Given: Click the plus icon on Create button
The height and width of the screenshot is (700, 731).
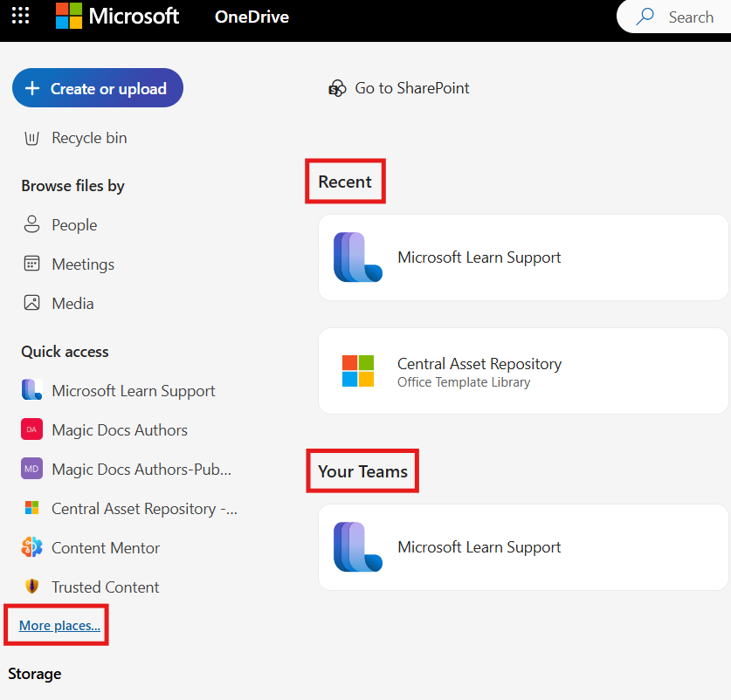Looking at the screenshot, I should click(32, 88).
